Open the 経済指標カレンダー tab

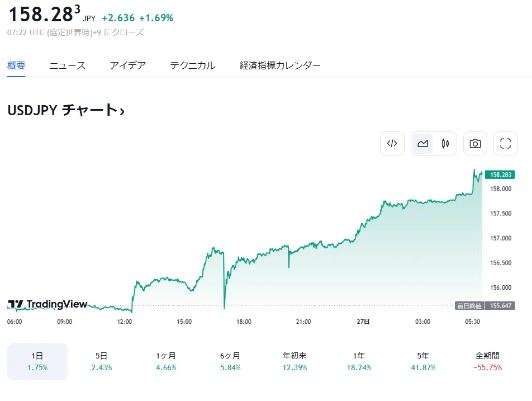279,65
